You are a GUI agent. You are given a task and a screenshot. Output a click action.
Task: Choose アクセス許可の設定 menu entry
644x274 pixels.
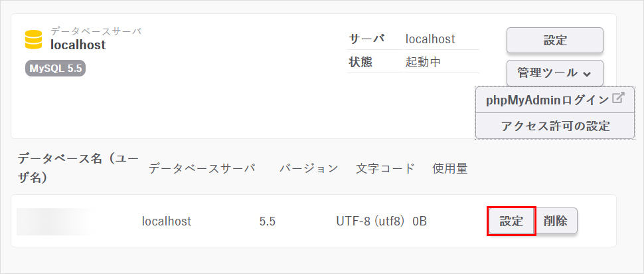(555, 126)
